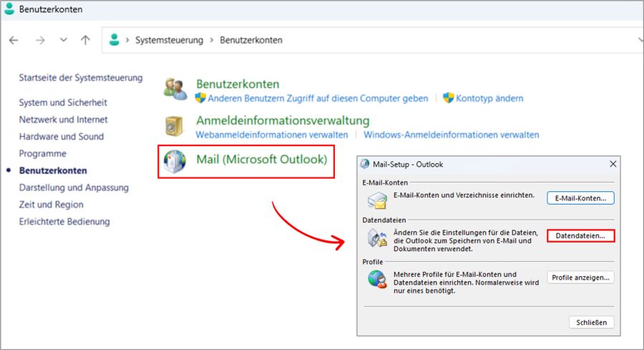Viewport: 644px width, 350px height.
Task: Close the Mail-Setup - Outlook dialog
Action: (x=613, y=164)
